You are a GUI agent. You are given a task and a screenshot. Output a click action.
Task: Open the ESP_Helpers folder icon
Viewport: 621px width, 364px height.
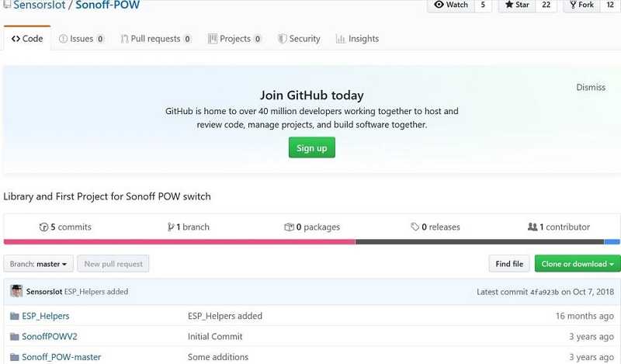point(15,316)
